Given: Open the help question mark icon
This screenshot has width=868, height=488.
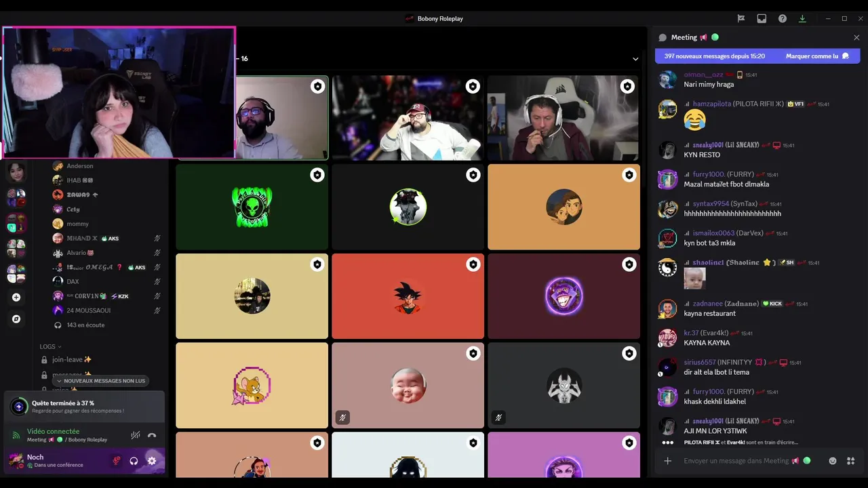Looking at the screenshot, I should click(783, 18).
